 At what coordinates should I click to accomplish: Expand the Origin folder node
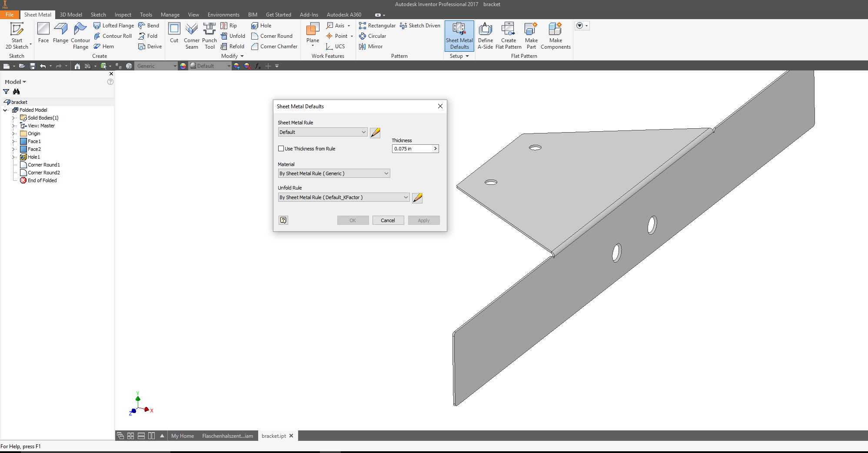pyautogui.click(x=13, y=133)
